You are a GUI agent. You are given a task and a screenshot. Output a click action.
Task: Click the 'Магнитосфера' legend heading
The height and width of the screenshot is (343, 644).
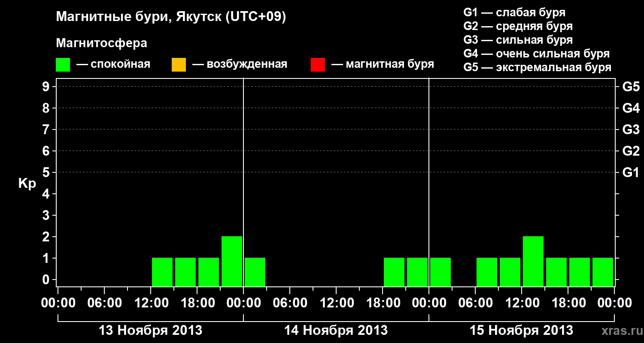point(101,43)
